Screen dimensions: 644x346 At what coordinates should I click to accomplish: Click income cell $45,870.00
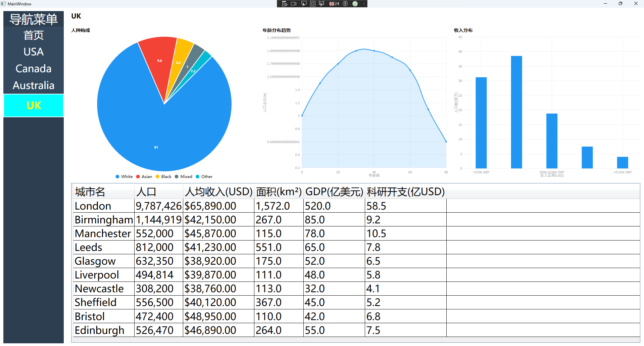point(219,233)
